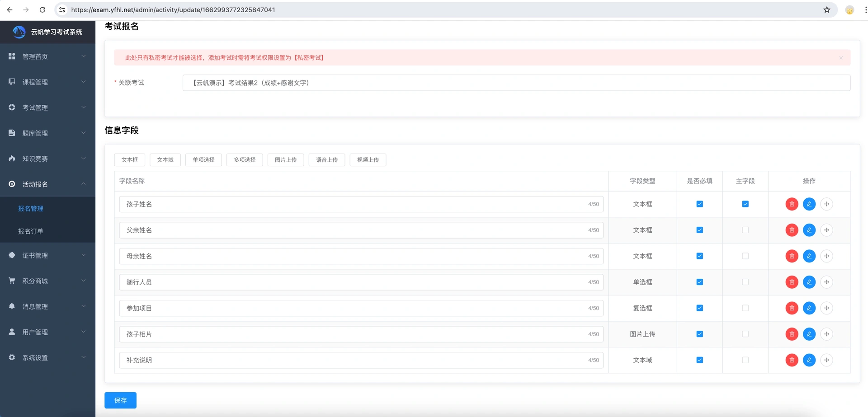868x417 pixels.
Task: Click the move icon for 母亲姓名 row
Action: coord(826,256)
